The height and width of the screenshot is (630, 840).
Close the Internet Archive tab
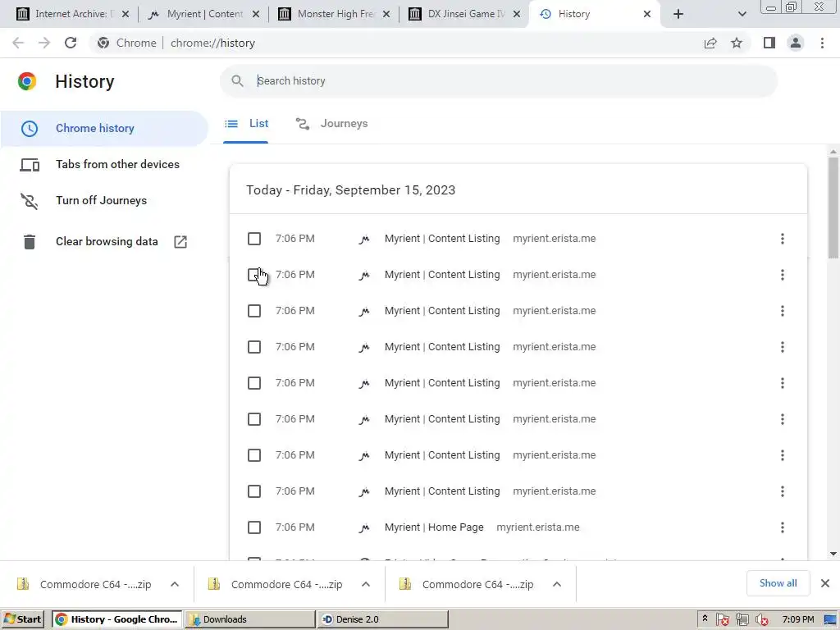click(x=126, y=14)
